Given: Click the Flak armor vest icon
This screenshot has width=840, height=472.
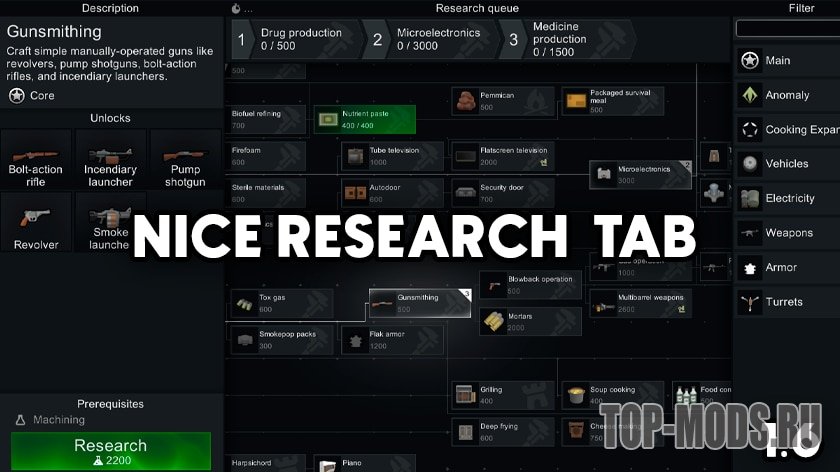Looking at the screenshot, I should coord(355,340).
